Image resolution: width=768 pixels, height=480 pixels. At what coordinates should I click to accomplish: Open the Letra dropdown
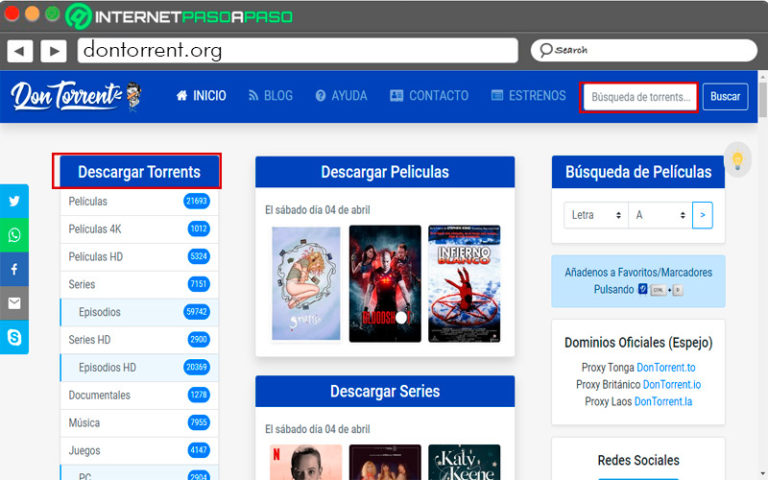point(596,215)
